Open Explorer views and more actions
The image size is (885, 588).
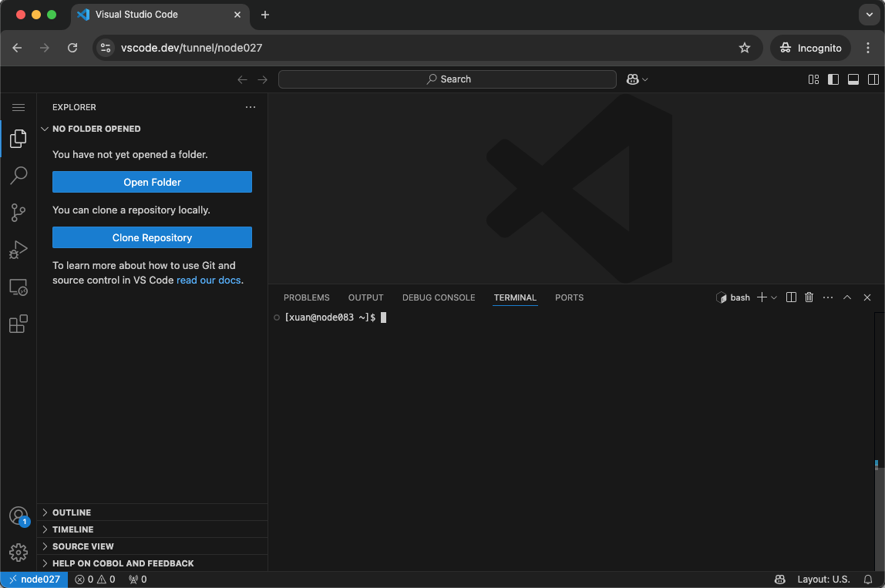tap(250, 107)
